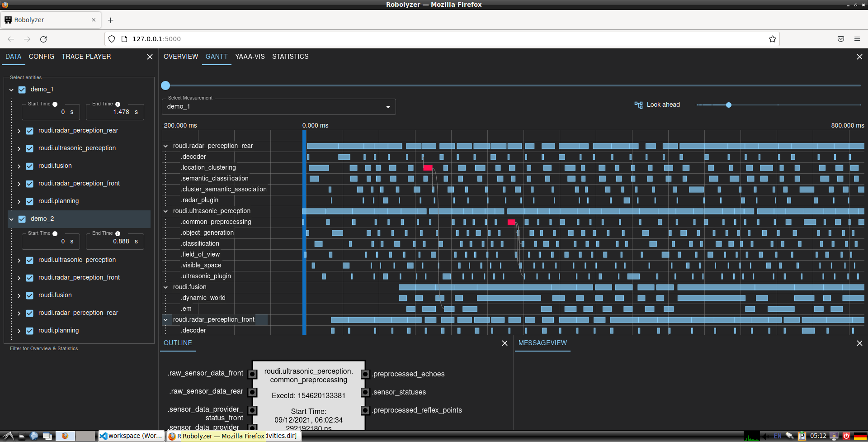Click the browser address bar URL
The height and width of the screenshot is (442, 868).
[156, 39]
